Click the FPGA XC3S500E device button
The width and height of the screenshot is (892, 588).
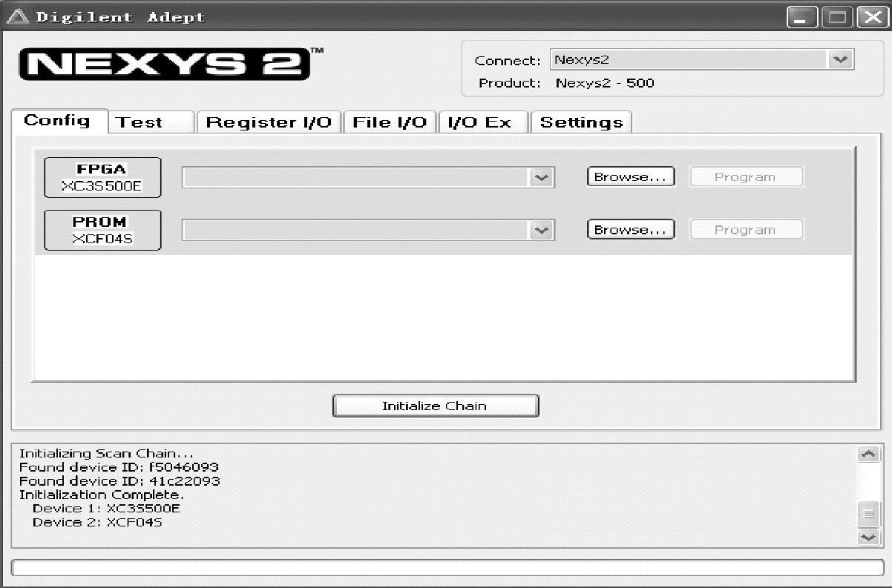(102, 177)
